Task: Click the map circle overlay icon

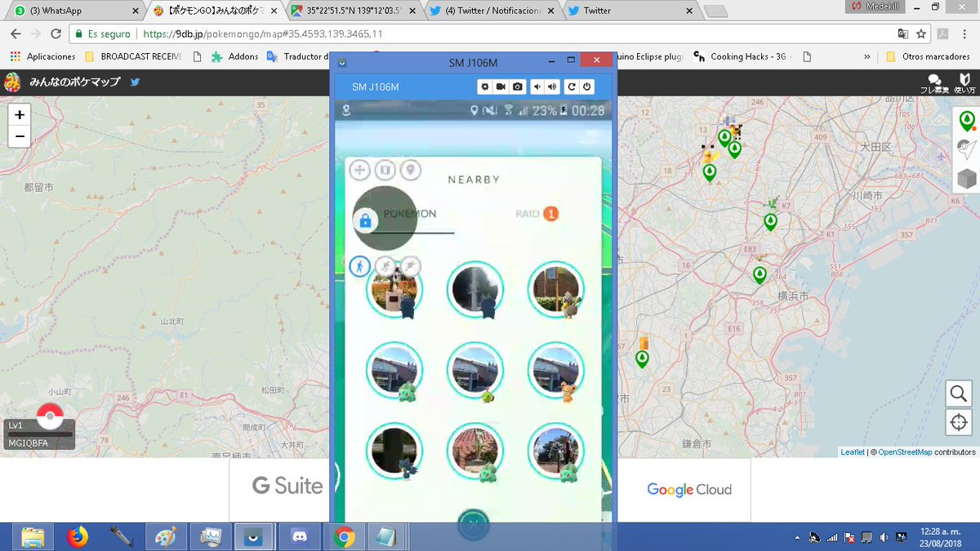Action: [385, 170]
